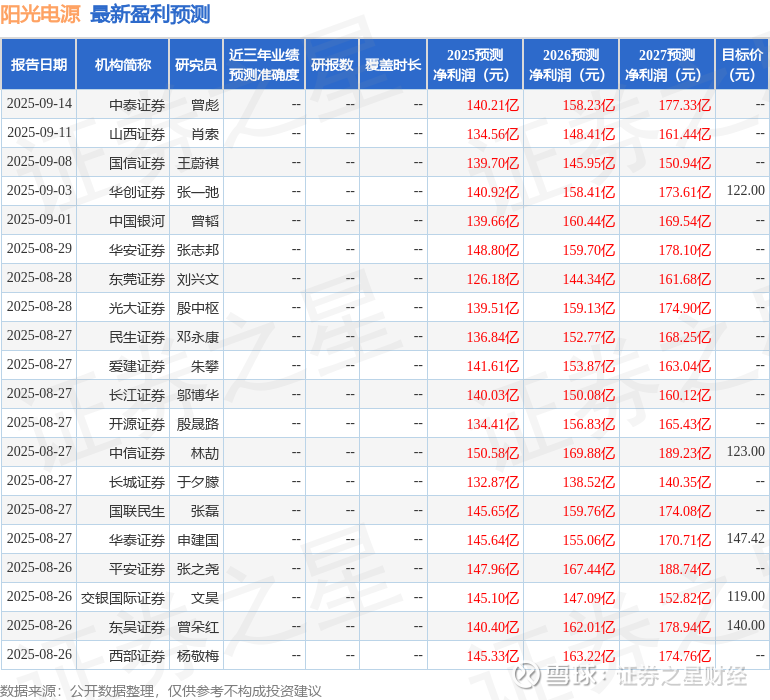Click the 2025预测净利润 column header
The width and height of the screenshot is (770, 700).
pyautogui.click(x=475, y=64)
